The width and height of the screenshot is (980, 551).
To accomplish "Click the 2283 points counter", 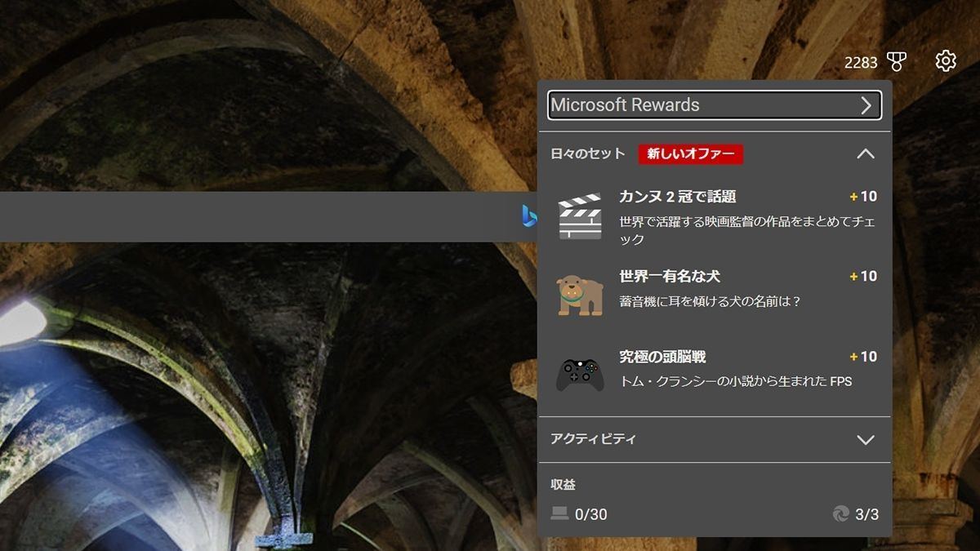I will [x=861, y=63].
